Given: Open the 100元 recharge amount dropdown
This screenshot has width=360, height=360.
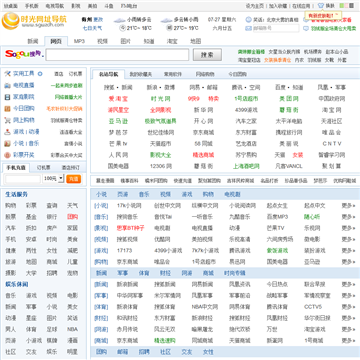Looking at the screenshot, I should [x=53, y=179].
